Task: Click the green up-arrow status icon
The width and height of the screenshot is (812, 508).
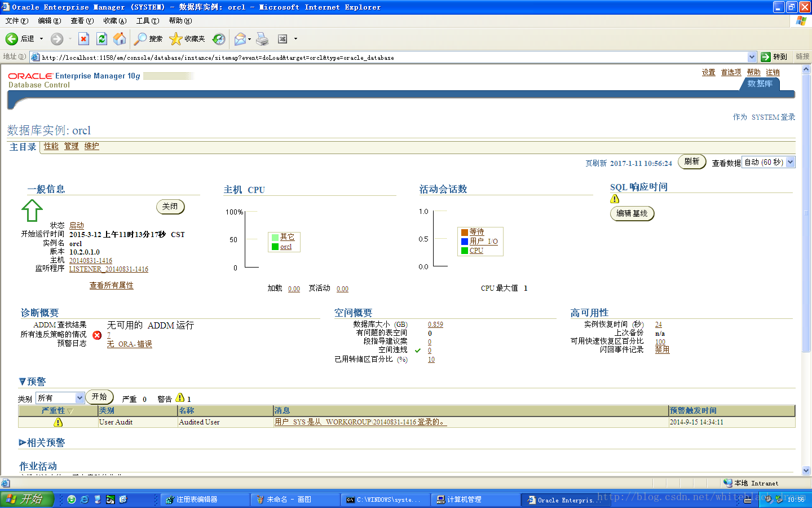Action: tap(32, 211)
